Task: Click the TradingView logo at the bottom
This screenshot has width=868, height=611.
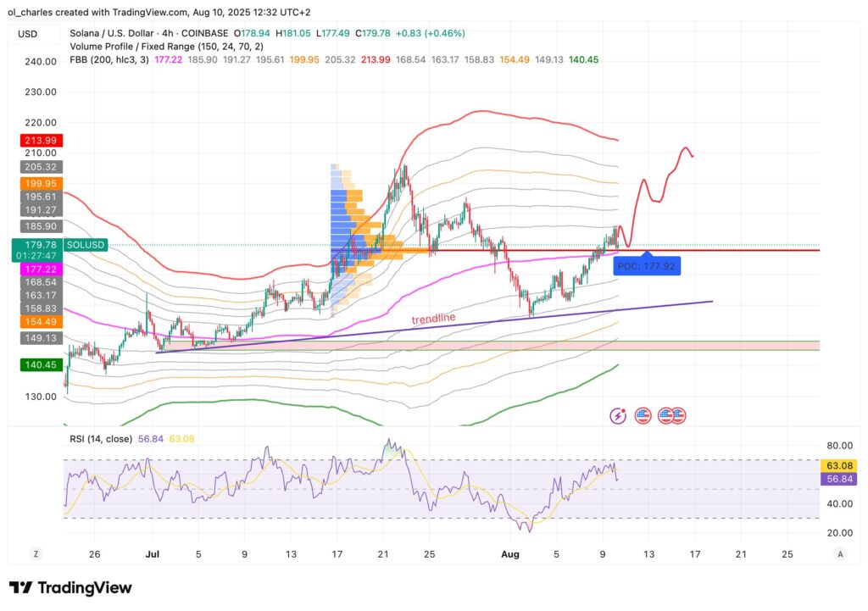Action: (x=70, y=587)
